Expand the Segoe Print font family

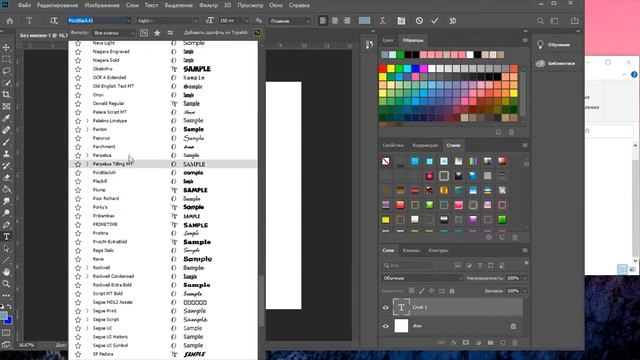click(87, 311)
